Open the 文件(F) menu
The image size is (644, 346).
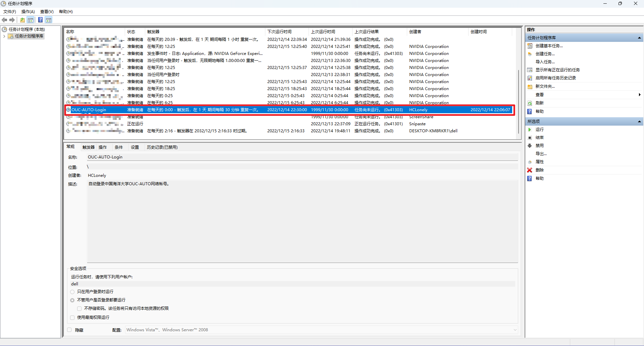pyautogui.click(x=10, y=12)
